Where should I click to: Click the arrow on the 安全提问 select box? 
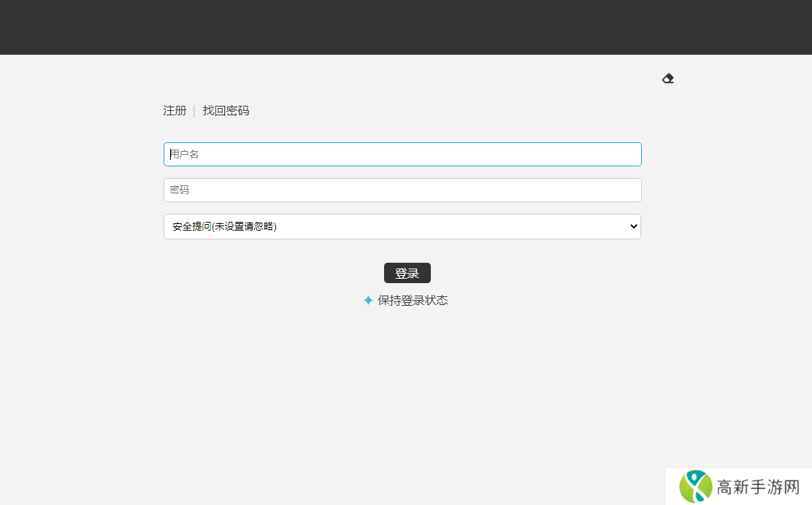(632, 226)
